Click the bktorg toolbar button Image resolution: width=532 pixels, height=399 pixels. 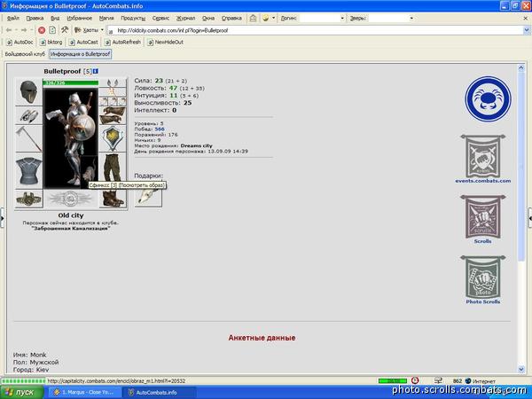tap(51, 42)
